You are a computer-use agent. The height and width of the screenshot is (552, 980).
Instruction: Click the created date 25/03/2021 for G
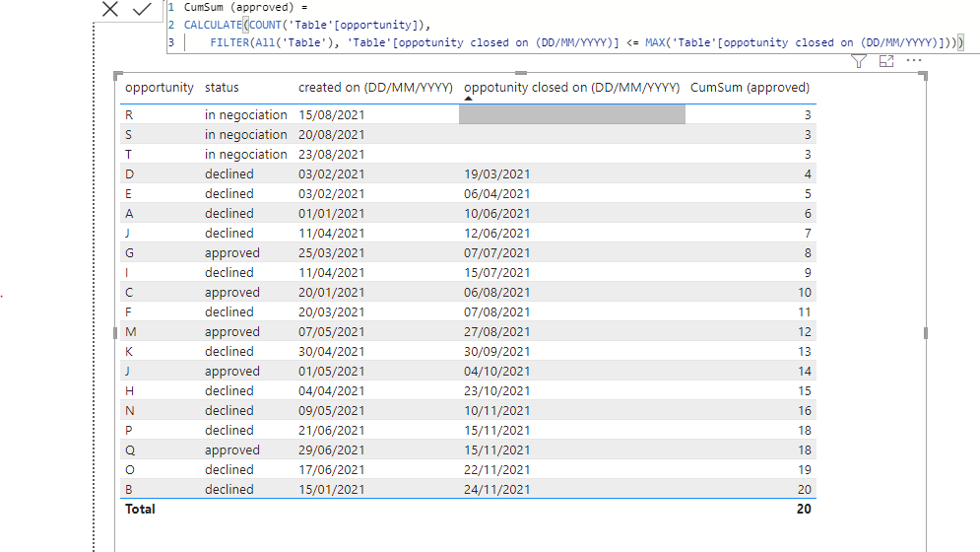click(331, 253)
